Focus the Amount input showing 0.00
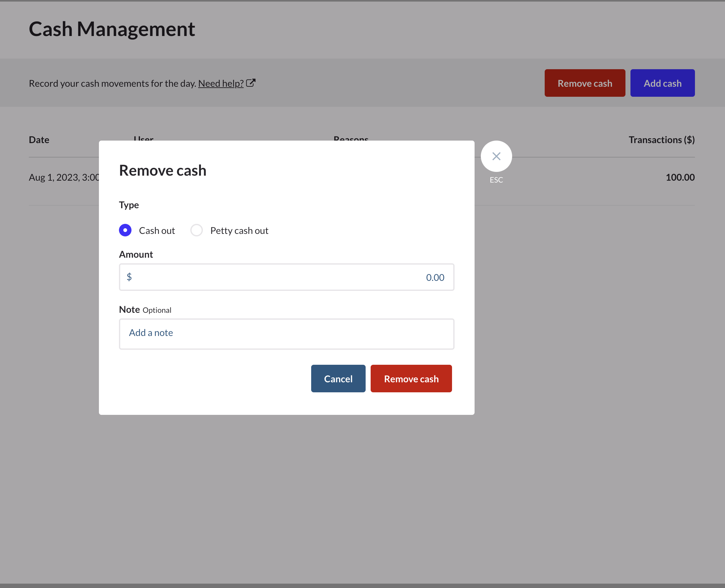This screenshot has width=725, height=588. coord(286,277)
